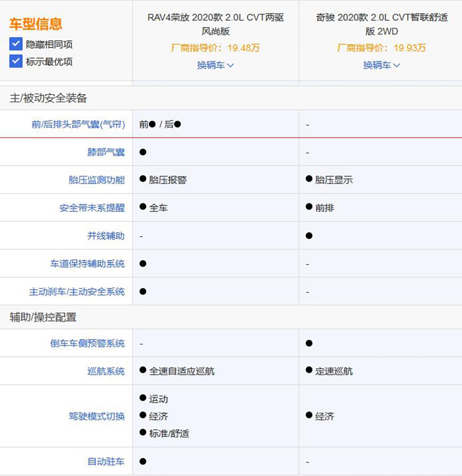Click RAV4 price 厂商指导价 19.48万
This screenshot has height=476, width=462.
click(x=216, y=48)
